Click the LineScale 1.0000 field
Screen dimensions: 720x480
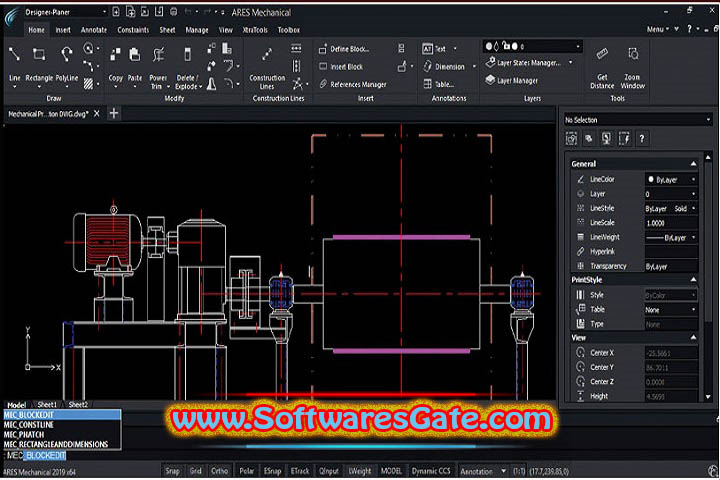(x=671, y=223)
